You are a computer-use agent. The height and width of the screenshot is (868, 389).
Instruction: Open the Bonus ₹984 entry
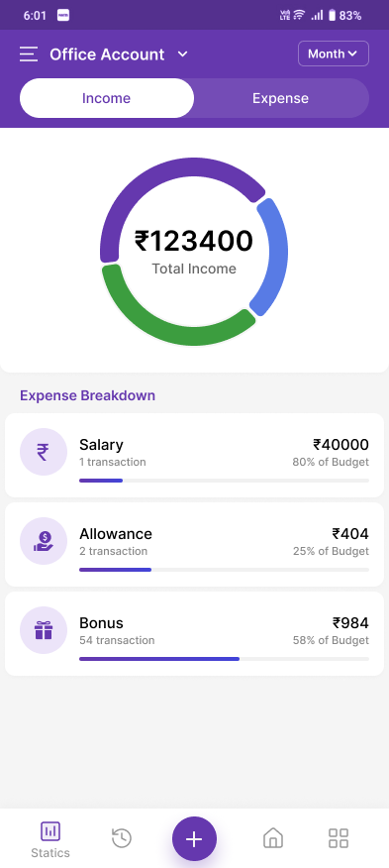pos(194,633)
